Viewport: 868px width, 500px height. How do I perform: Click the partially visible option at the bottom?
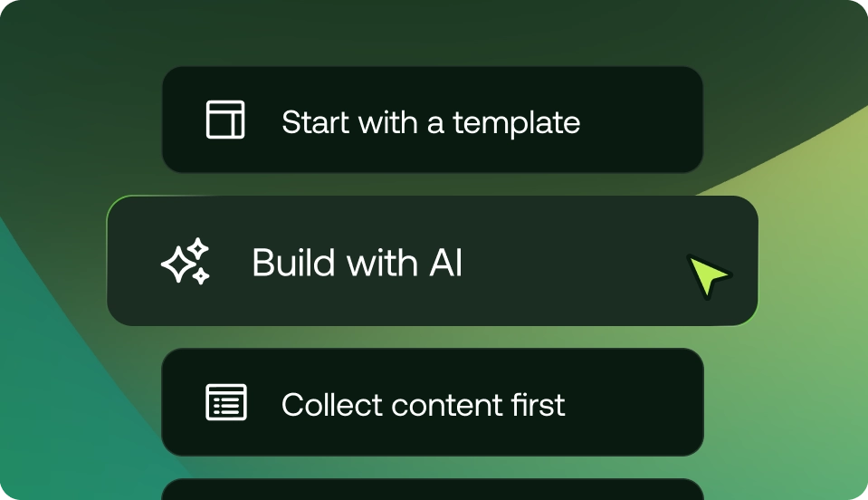click(432, 490)
